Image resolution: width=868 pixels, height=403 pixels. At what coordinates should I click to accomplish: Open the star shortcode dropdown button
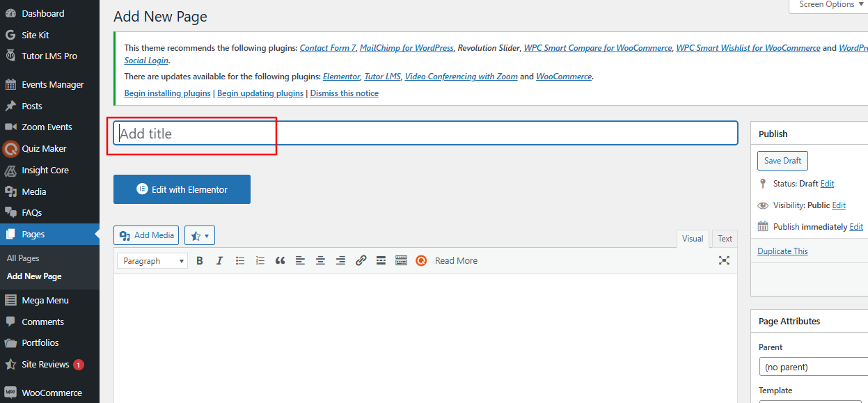[x=199, y=235]
